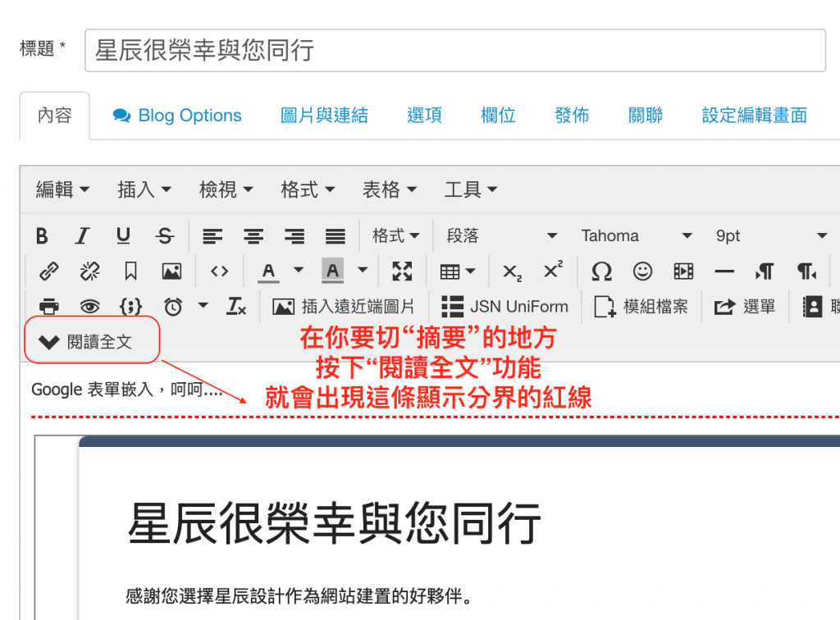
Task: Toggle strikethrough formatting
Action: 165,236
